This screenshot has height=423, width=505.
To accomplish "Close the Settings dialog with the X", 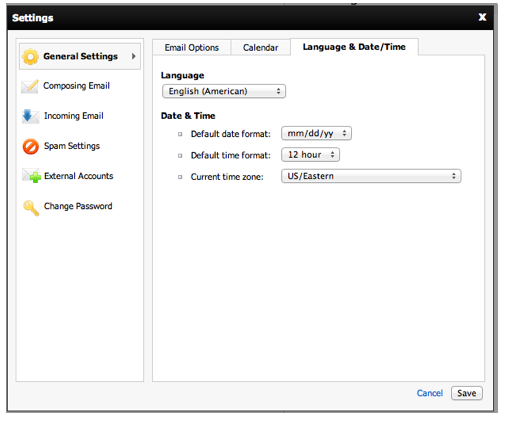I will pyautogui.click(x=482, y=17).
